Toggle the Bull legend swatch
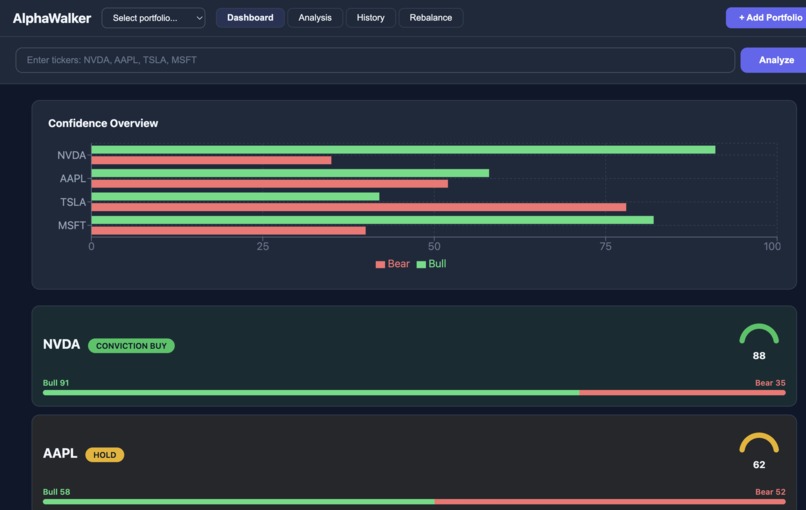Viewport: 806px width, 510px height. 421,264
